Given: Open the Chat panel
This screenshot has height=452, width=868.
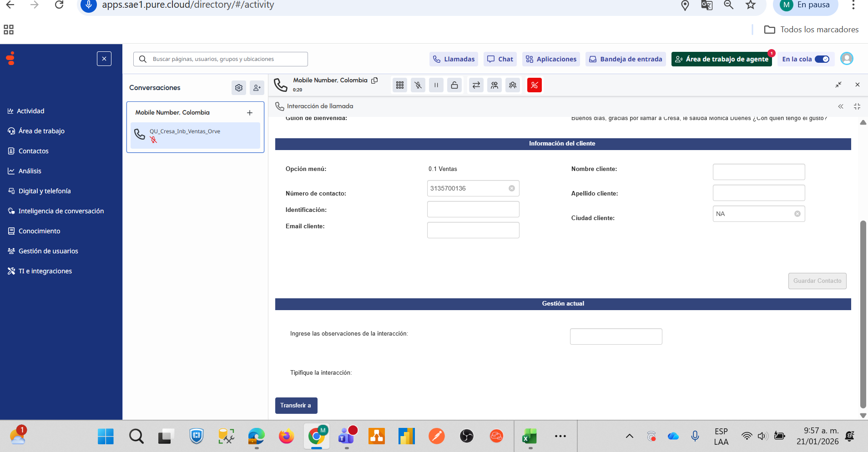Looking at the screenshot, I should pyautogui.click(x=500, y=59).
